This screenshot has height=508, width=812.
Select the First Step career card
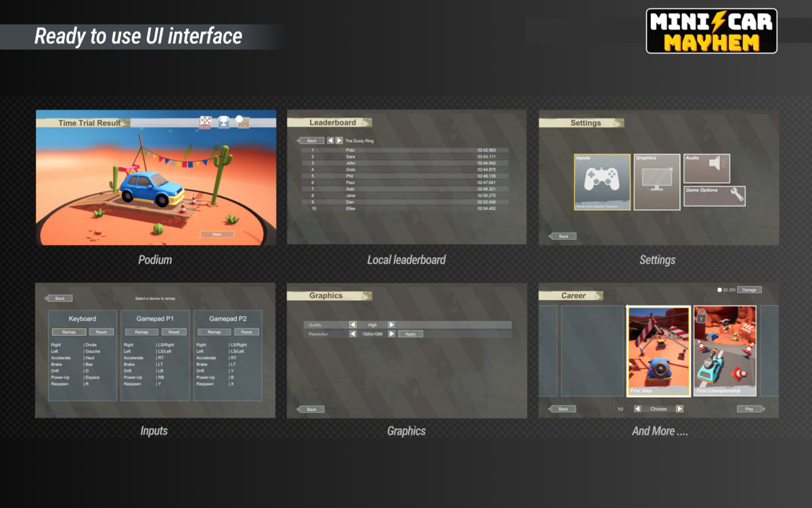click(658, 351)
